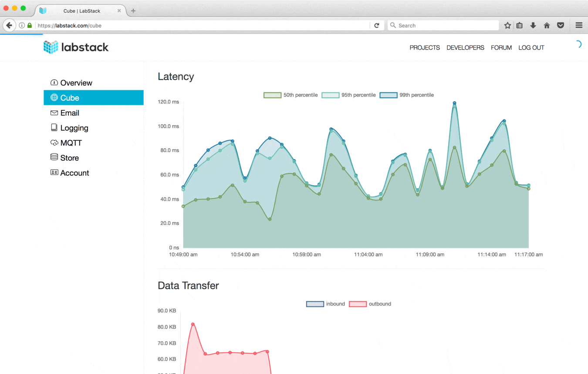Show site information via the info icon
The width and height of the screenshot is (588, 374).
point(22,25)
